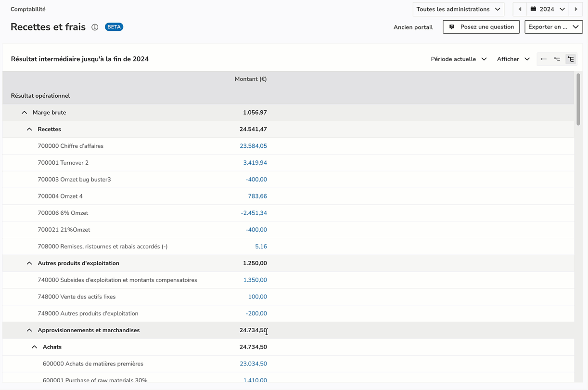The height and width of the screenshot is (390, 588).
Task: Open the 2024 year picker
Action: 548,9
